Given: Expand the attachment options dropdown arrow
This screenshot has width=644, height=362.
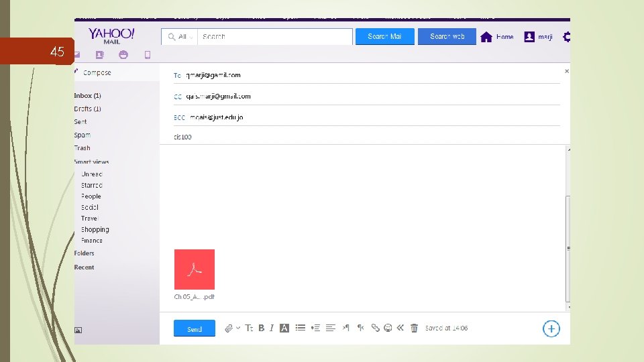Looking at the screenshot, I should click(238, 328).
